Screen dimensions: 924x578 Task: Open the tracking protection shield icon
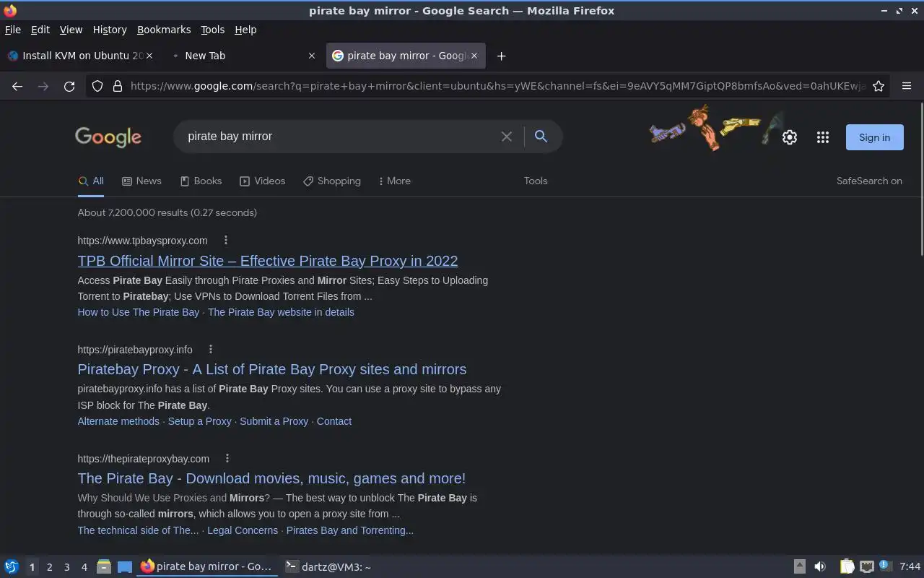(97, 86)
